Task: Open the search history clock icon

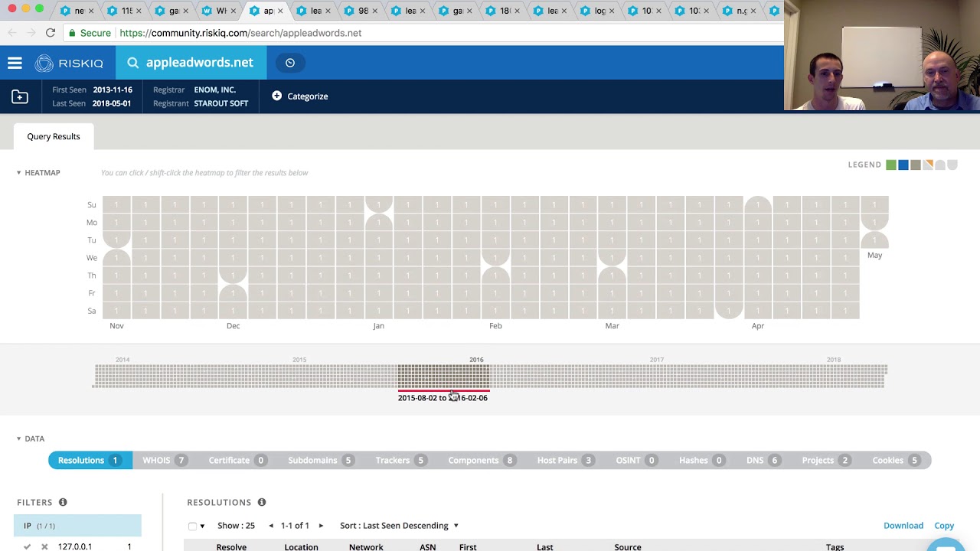Action: tap(290, 63)
